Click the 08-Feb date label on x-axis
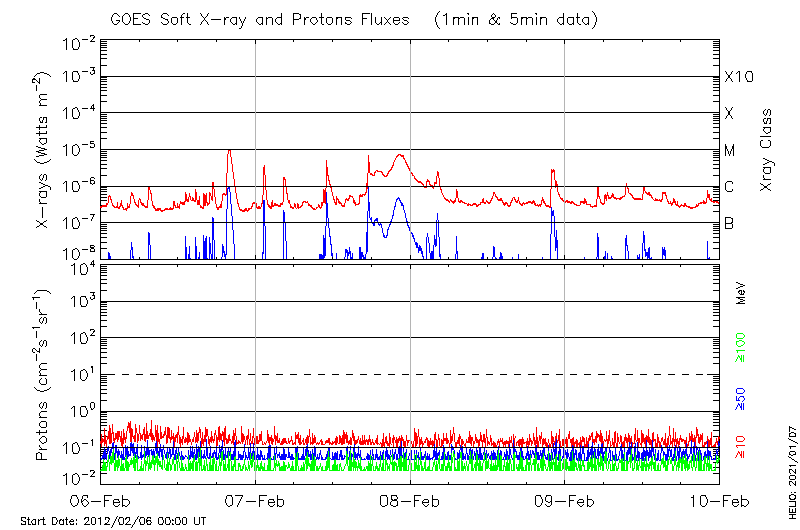 [410, 501]
